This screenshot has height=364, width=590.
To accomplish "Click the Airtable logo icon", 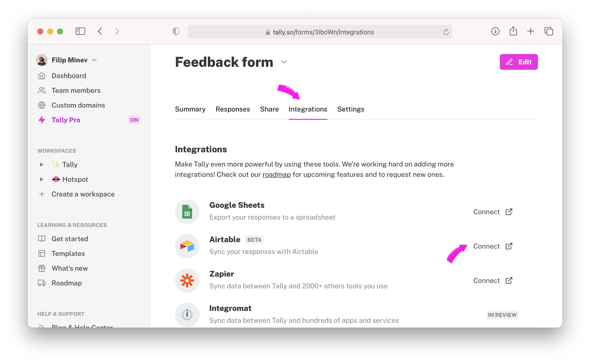I will [187, 246].
